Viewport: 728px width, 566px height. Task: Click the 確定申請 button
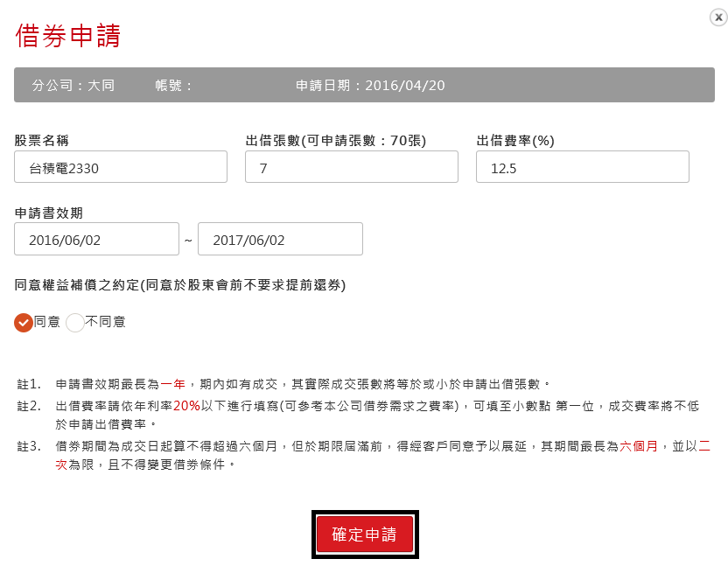coord(365,534)
